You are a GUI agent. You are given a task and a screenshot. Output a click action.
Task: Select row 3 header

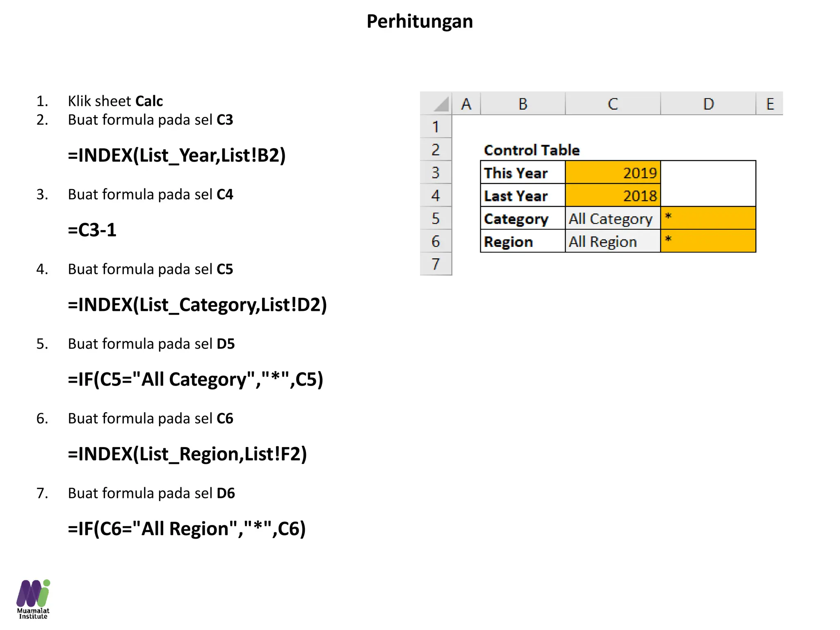[436, 173]
